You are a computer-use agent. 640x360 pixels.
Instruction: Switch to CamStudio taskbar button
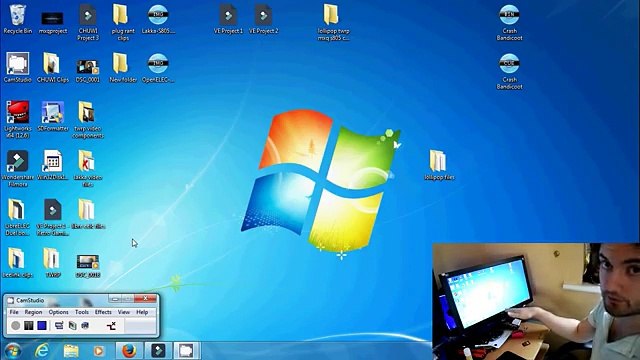coord(187,351)
